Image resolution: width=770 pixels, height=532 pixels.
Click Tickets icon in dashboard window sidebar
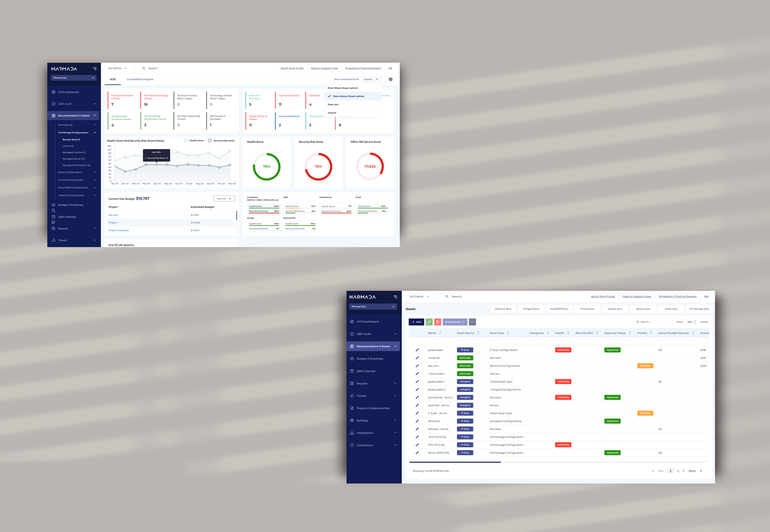pyautogui.click(x=53, y=240)
